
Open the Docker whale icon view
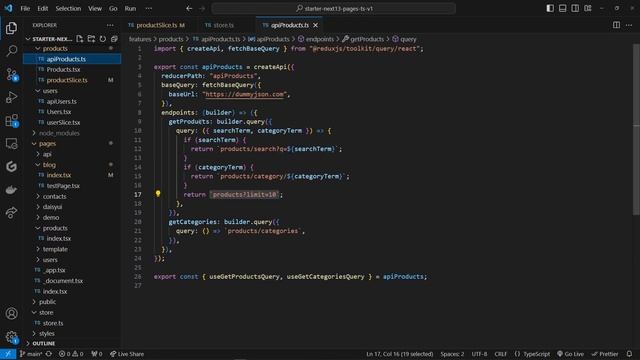tap(11, 190)
